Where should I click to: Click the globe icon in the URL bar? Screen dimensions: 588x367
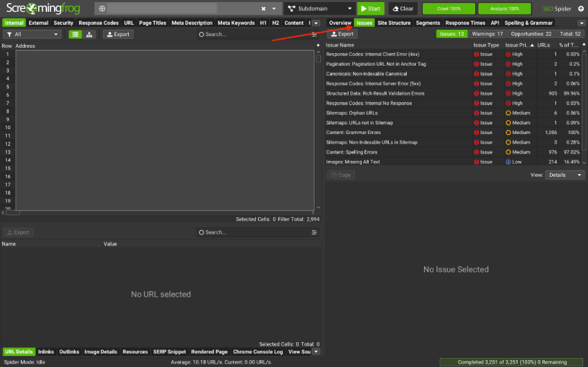click(102, 9)
